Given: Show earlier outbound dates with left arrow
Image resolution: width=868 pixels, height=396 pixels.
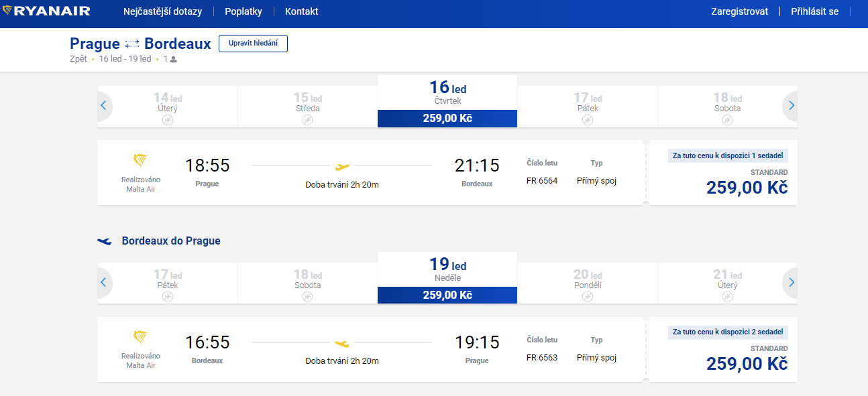Looking at the screenshot, I should point(103,106).
